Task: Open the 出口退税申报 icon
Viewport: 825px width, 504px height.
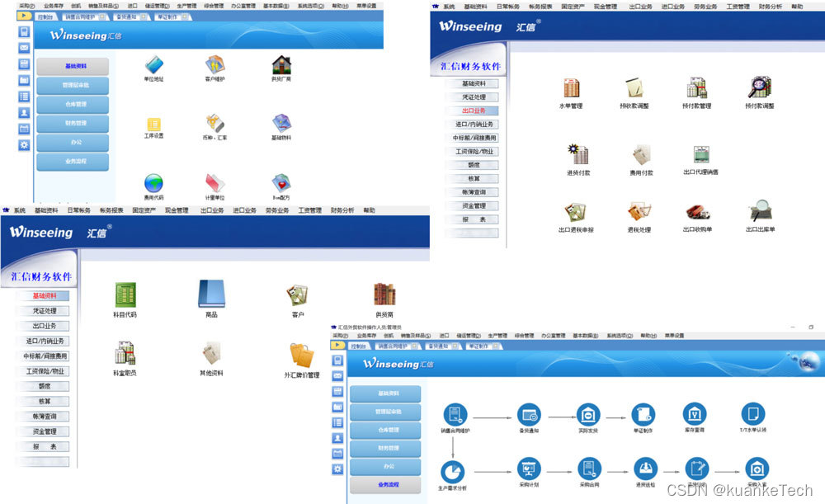Action: 576,212
